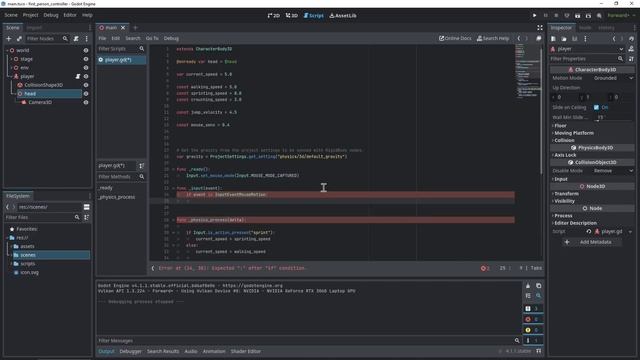Toggle distraction-free mode icon

pos(540,28)
